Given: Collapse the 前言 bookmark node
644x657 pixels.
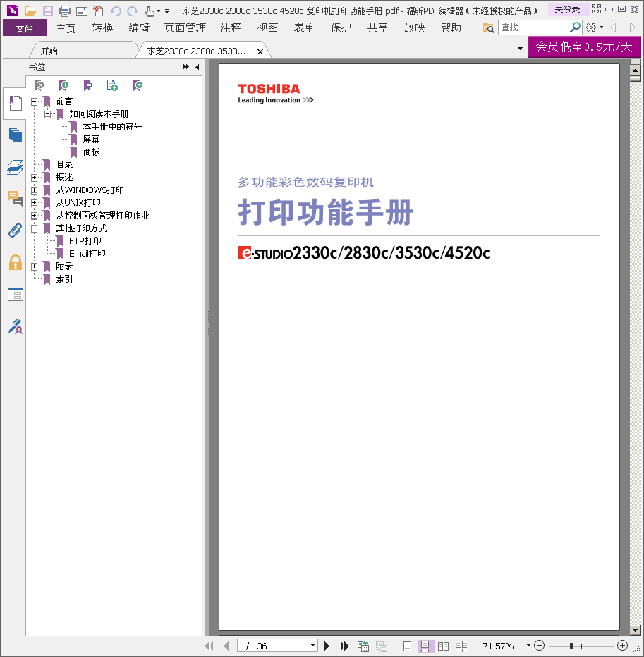Looking at the screenshot, I should point(35,102).
